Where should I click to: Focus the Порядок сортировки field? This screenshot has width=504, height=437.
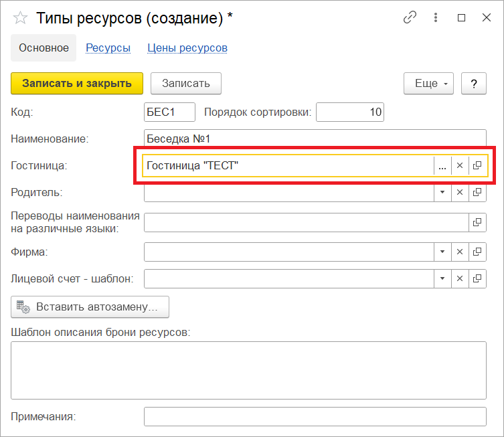click(x=350, y=112)
